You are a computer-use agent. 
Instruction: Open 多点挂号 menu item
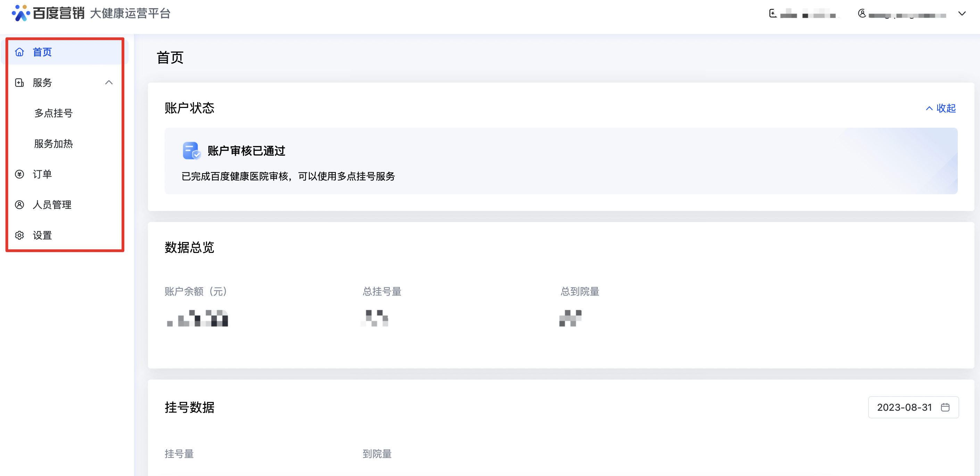pyautogui.click(x=53, y=113)
